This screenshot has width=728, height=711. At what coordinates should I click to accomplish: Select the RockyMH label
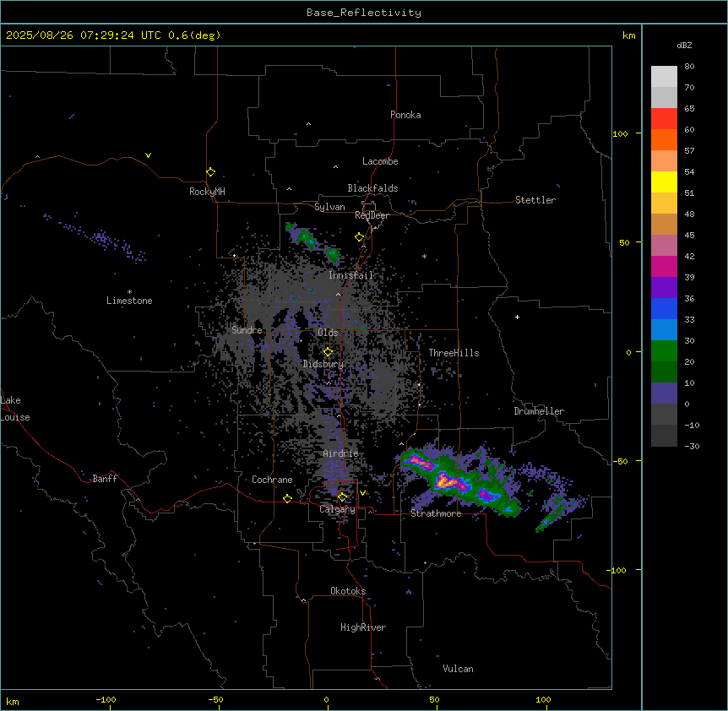(207, 192)
